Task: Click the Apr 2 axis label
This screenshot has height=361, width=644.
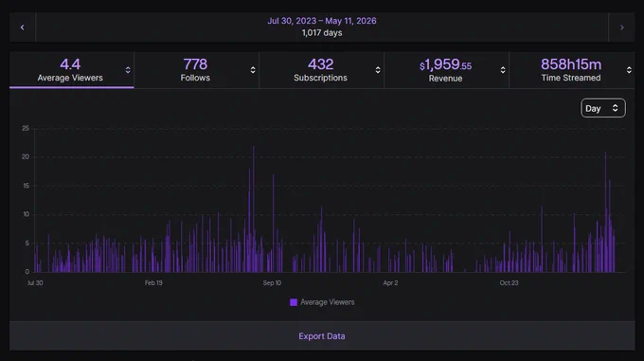Action: [x=390, y=283]
